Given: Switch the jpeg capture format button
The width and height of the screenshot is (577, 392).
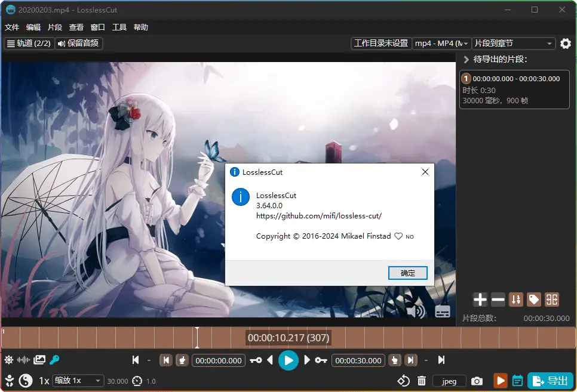Looking at the screenshot, I should coord(449,381).
